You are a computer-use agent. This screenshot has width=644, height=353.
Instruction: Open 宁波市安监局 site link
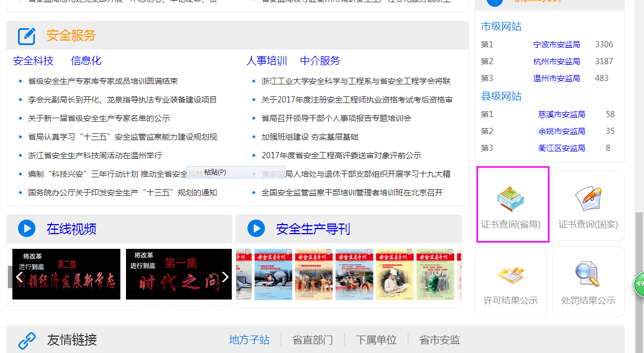coord(556,44)
